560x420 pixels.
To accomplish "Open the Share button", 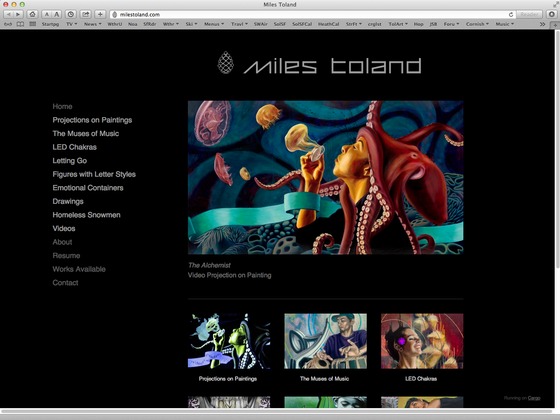I will click(x=86, y=14).
